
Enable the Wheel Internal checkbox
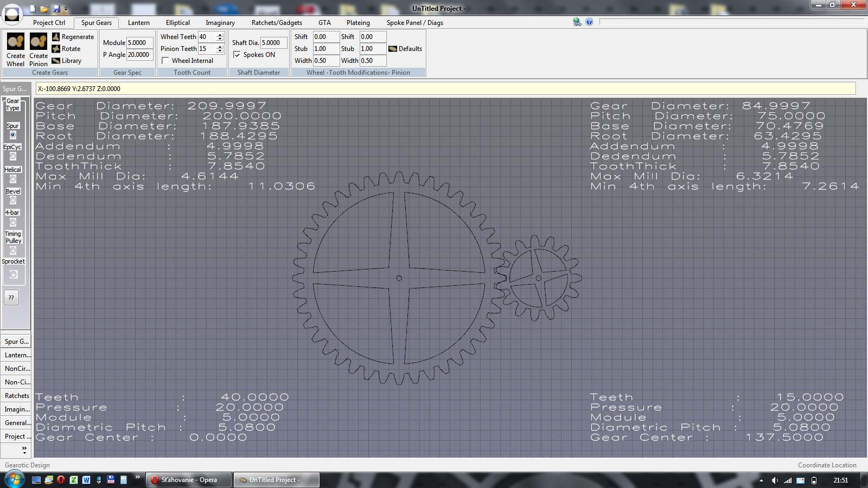coord(165,61)
